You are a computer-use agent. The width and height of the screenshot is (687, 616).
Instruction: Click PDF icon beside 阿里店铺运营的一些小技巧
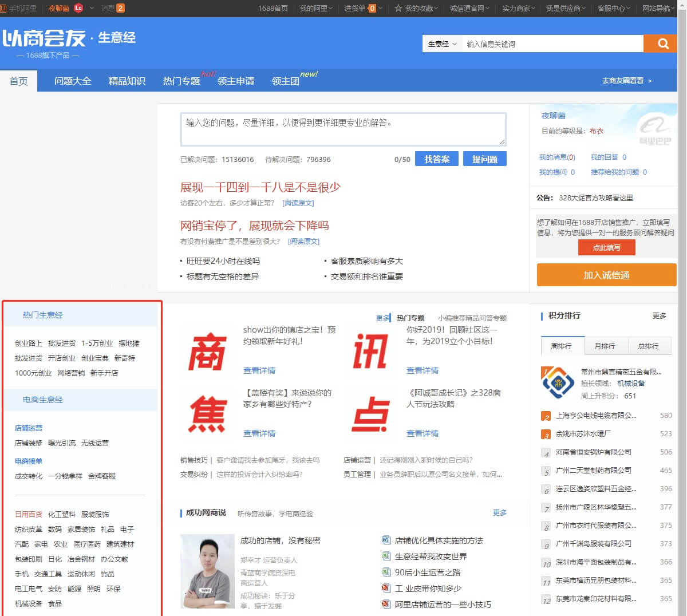(x=386, y=604)
